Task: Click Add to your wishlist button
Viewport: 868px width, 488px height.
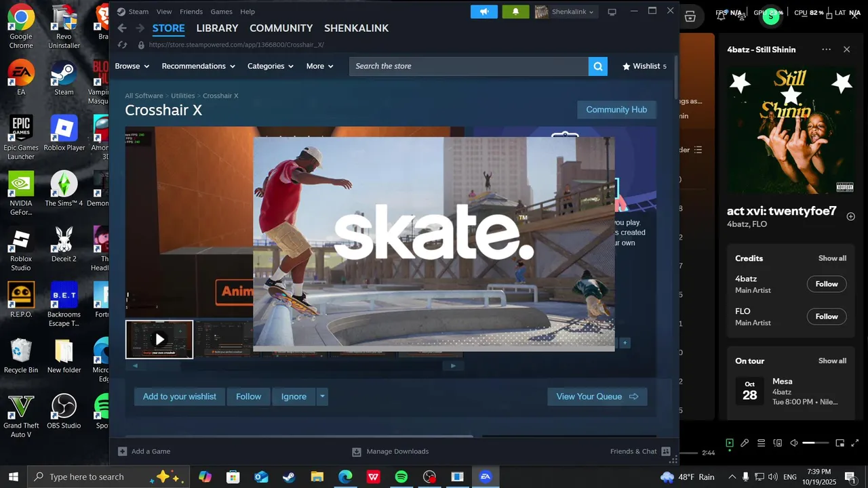Action: (x=180, y=396)
